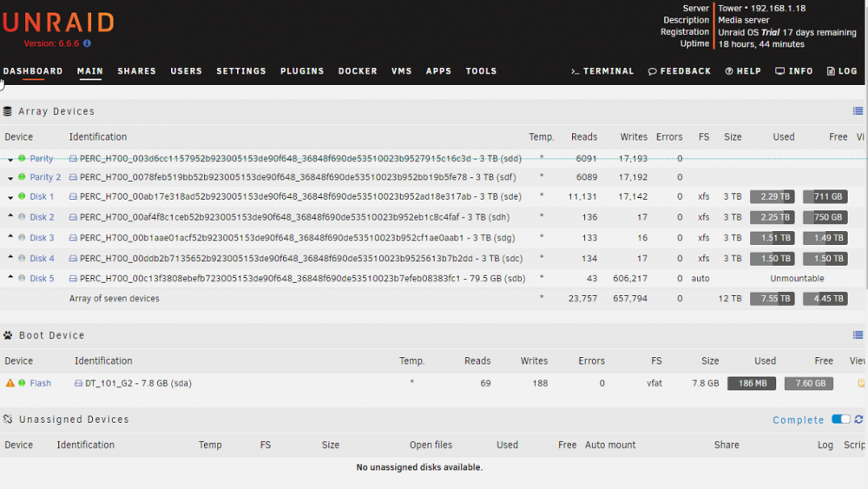Toggle the Complete switch in Unassigned Devices

click(x=841, y=420)
